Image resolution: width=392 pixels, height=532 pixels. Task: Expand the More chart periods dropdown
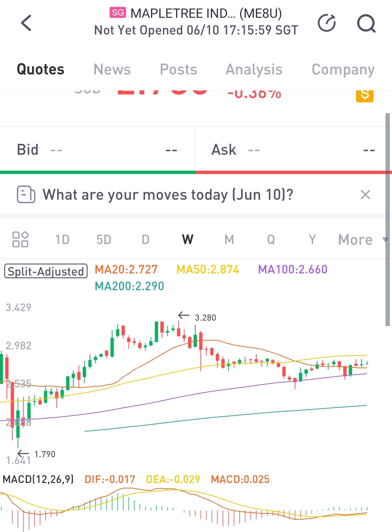pyautogui.click(x=363, y=240)
